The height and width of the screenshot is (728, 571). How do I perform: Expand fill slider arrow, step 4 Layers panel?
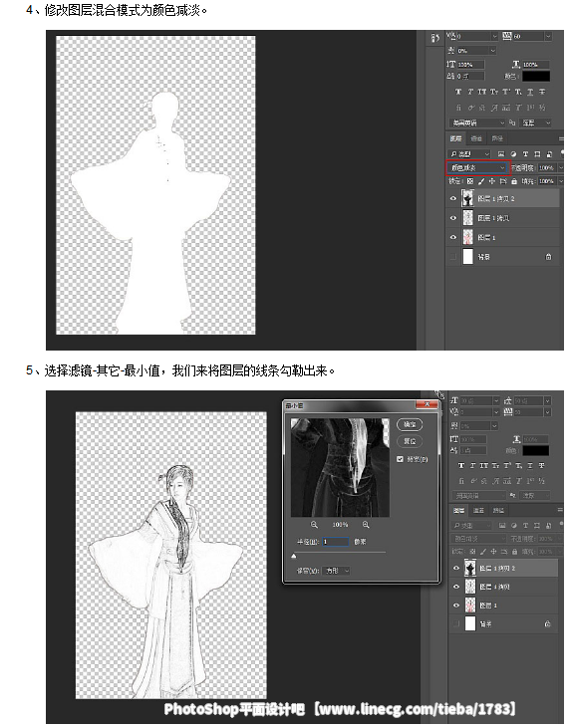click(x=560, y=181)
